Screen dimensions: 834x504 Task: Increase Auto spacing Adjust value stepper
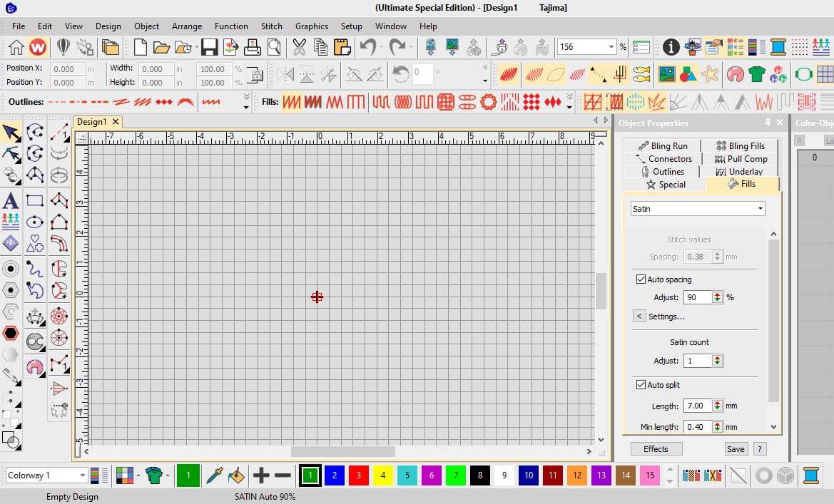(718, 294)
